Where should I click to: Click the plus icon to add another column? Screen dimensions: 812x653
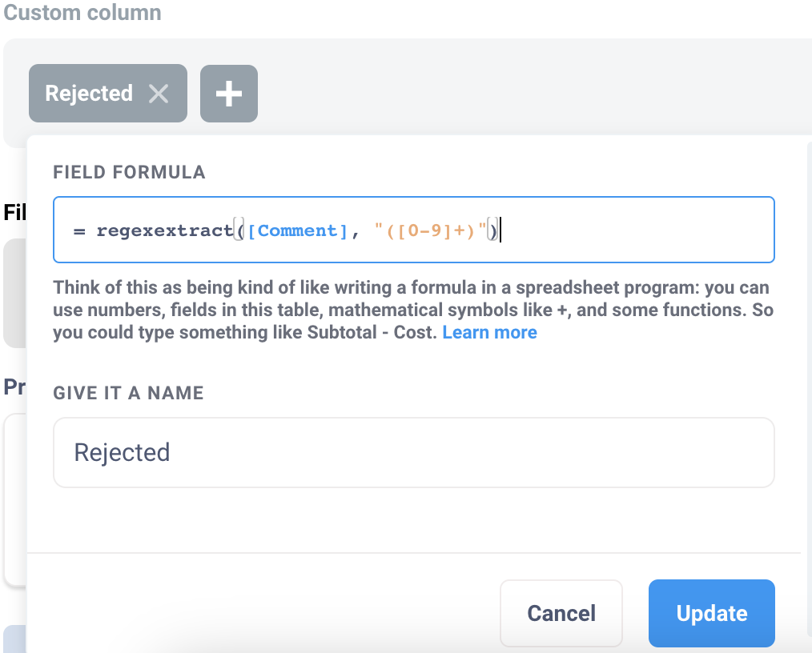coord(228,93)
